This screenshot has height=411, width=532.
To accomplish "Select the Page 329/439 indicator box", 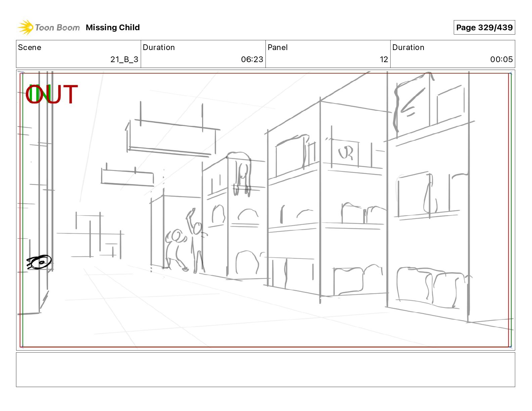I will 484,28.
